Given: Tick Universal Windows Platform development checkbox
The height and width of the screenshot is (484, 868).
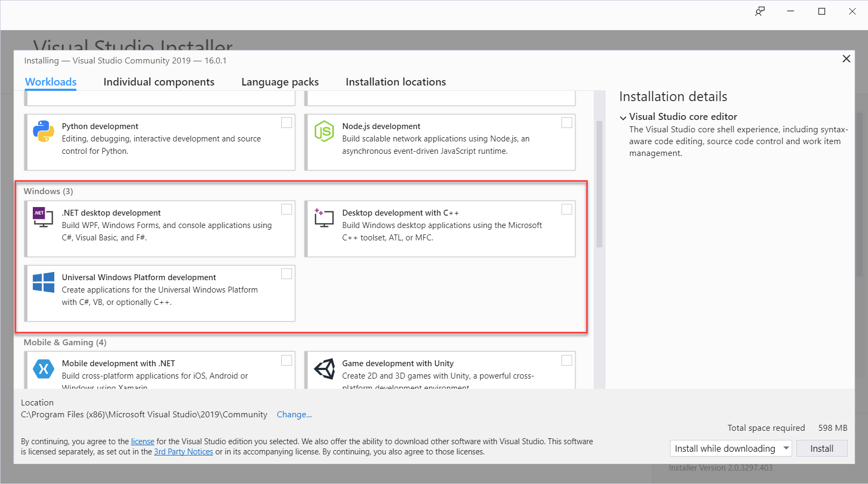Looking at the screenshot, I should pyautogui.click(x=287, y=274).
